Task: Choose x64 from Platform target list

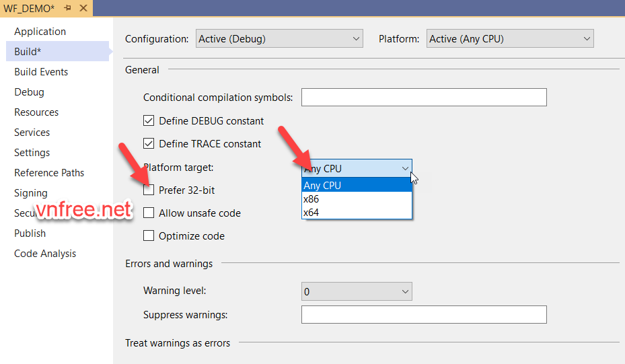Action: [x=311, y=213]
